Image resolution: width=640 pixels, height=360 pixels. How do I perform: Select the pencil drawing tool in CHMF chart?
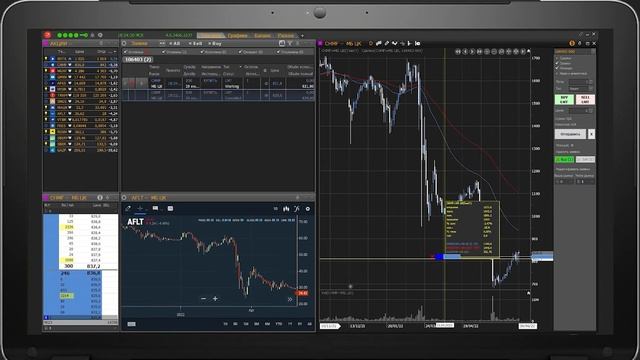(387, 43)
